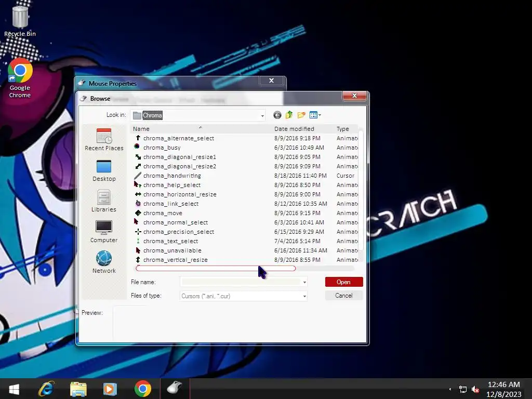Go up one folder level

pyautogui.click(x=289, y=115)
